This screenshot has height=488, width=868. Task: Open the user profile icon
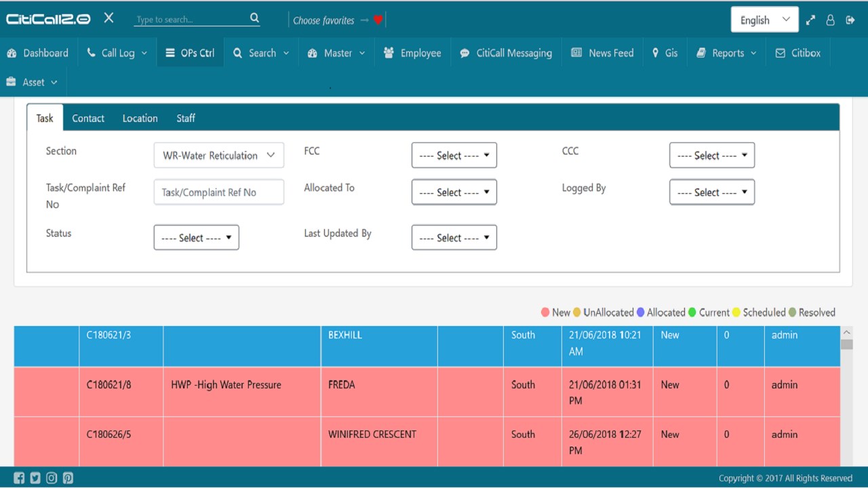tap(830, 20)
